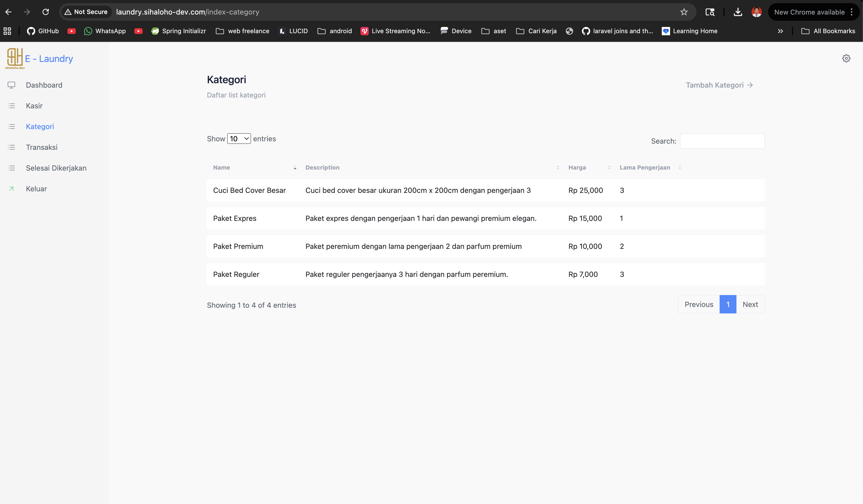Image resolution: width=863 pixels, height=504 pixels.
Task: Open the apps grid in bookmarks bar
Action: (x=7, y=31)
